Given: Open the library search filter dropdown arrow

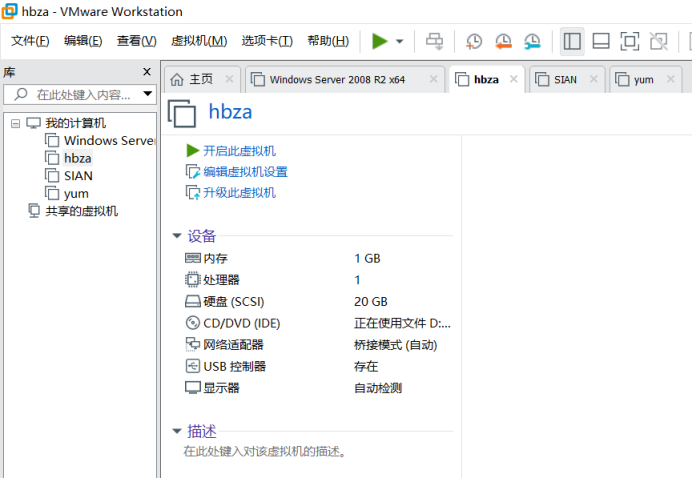Looking at the screenshot, I should click(x=148, y=94).
